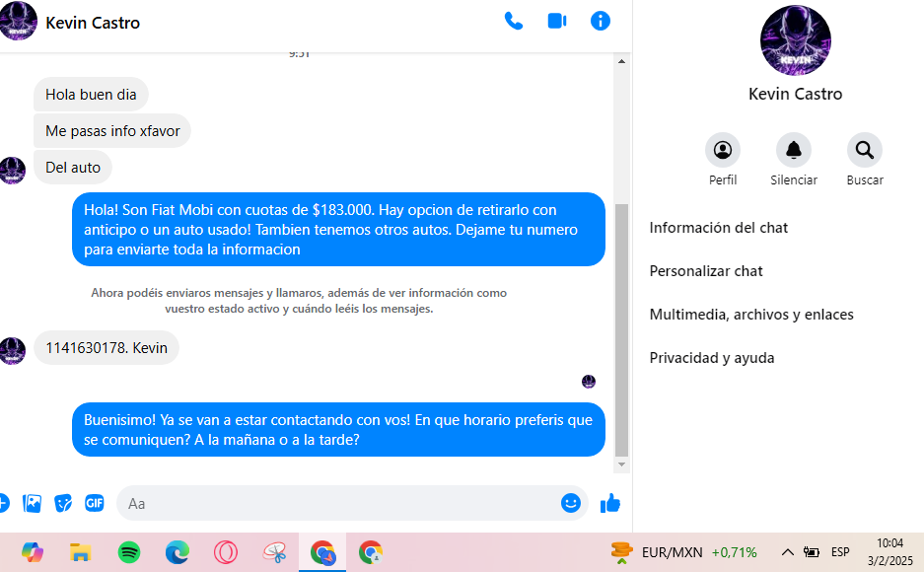Screen dimensions: 924x572
Task: Open Opera browser from the taskbar
Action: pos(226,552)
